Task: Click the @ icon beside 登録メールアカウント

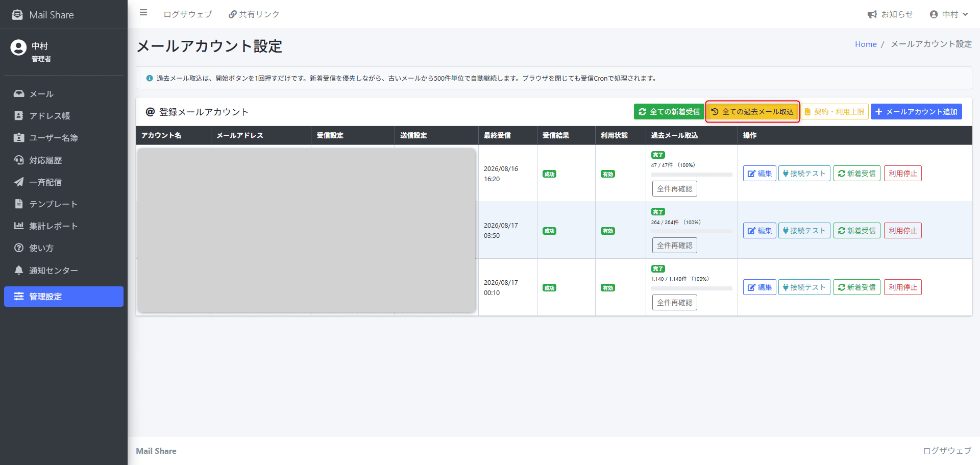Action: (150, 112)
